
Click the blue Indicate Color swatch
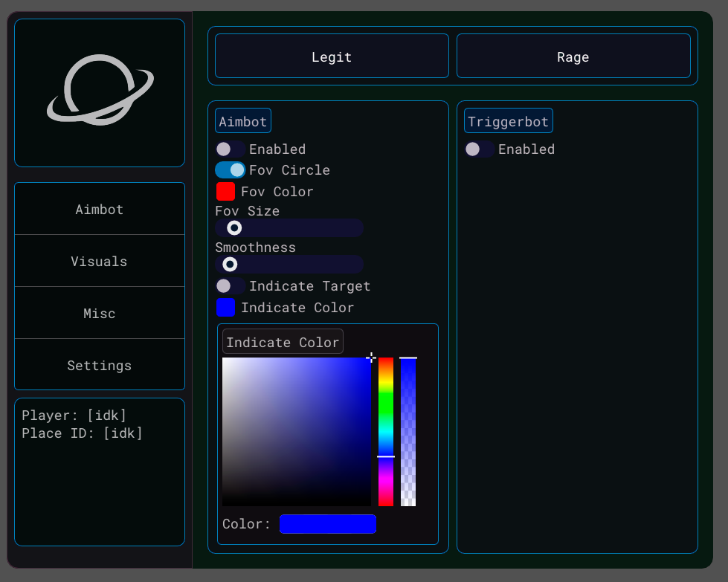tap(225, 307)
